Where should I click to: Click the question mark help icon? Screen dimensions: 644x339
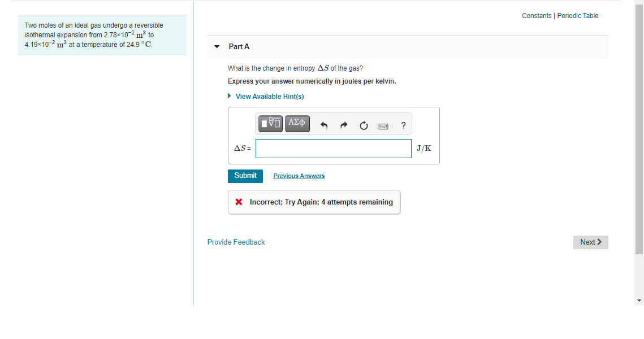point(403,125)
